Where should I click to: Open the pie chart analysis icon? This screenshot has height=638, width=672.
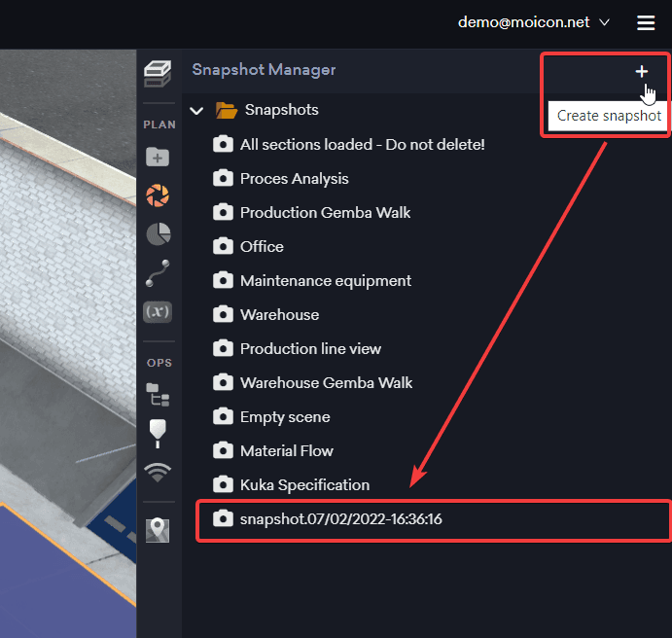click(158, 234)
